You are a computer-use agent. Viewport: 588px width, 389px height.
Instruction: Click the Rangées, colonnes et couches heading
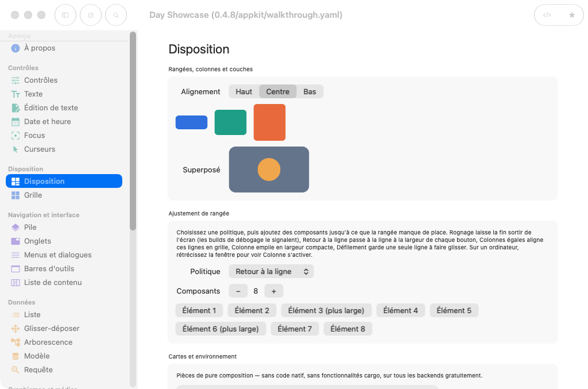click(x=210, y=70)
